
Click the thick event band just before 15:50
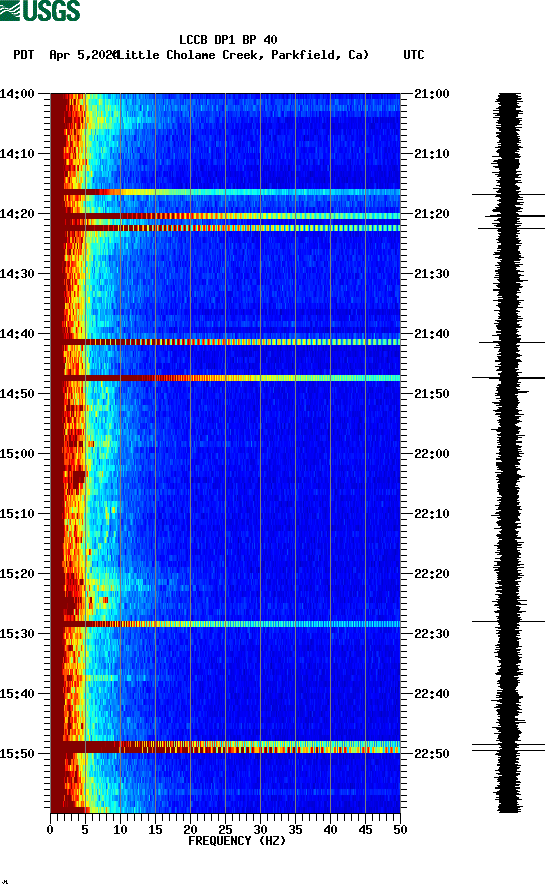pos(226,747)
